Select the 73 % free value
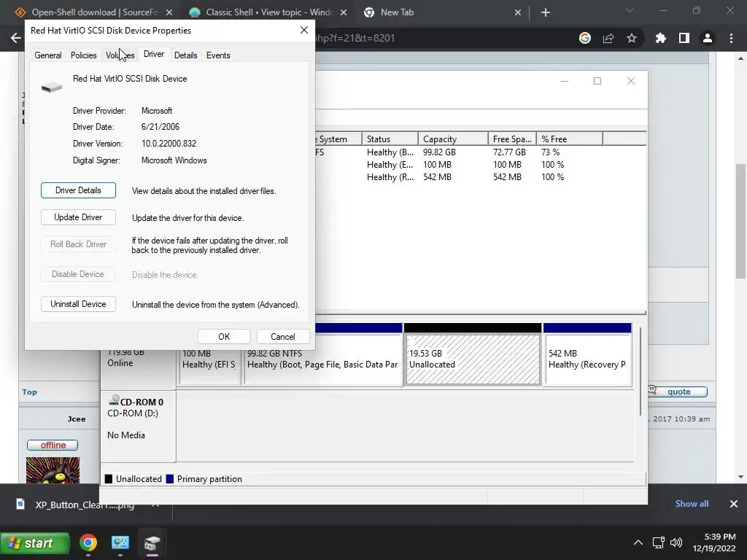 pos(550,152)
